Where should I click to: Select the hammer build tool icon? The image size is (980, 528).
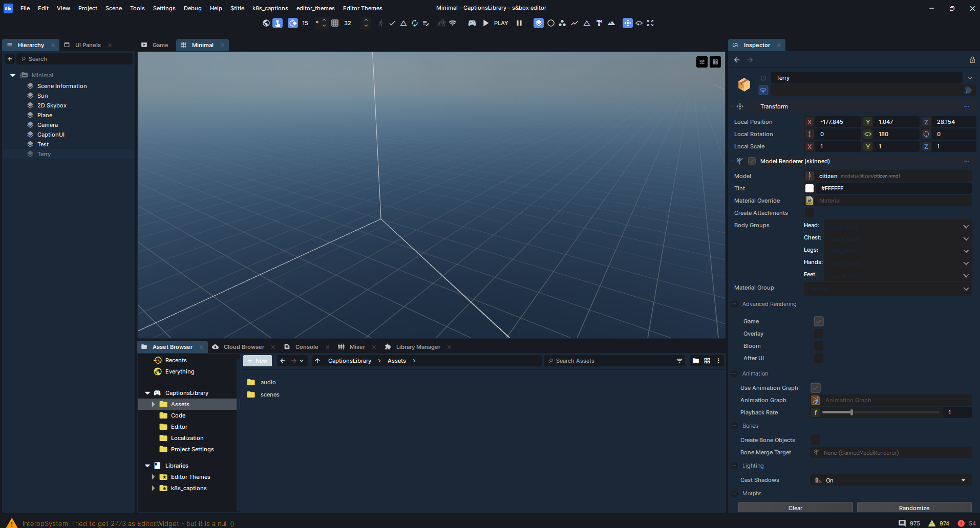(599, 23)
